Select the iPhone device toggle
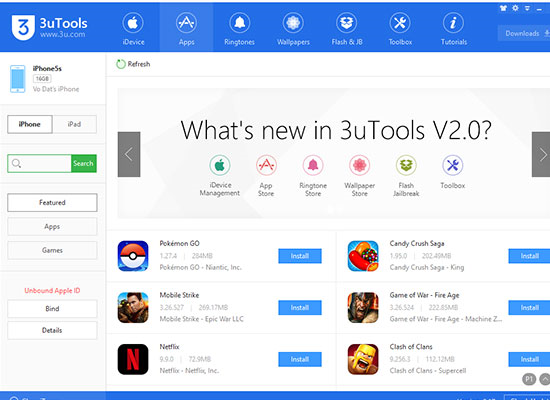The height and width of the screenshot is (400, 550). [x=30, y=124]
